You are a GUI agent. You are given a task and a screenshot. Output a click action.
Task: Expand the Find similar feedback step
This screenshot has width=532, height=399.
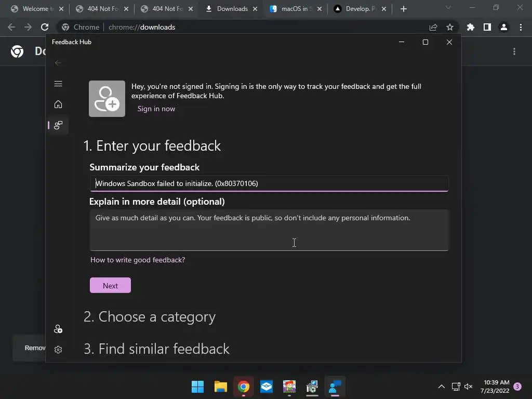[156, 349]
